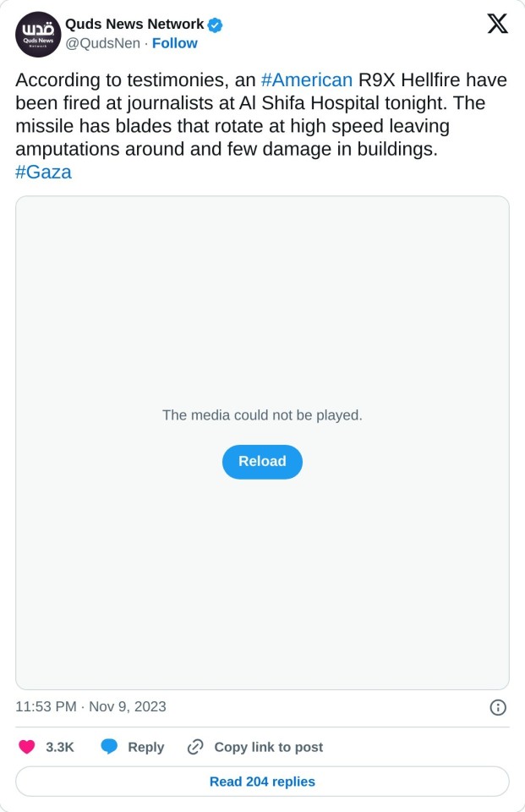Image resolution: width=525 pixels, height=812 pixels.
Task: Open the #American hashtag
Action: pyautogui.click(x=307, y=80)
